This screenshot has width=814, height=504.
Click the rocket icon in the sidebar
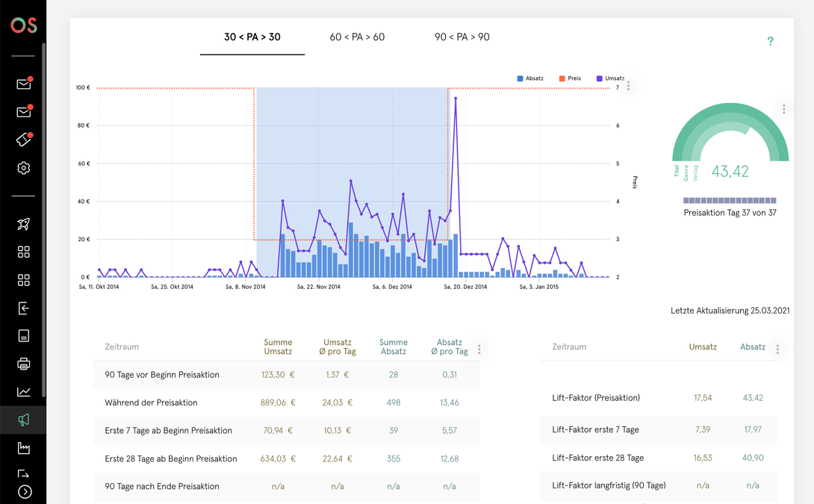[x=24, y=224]
